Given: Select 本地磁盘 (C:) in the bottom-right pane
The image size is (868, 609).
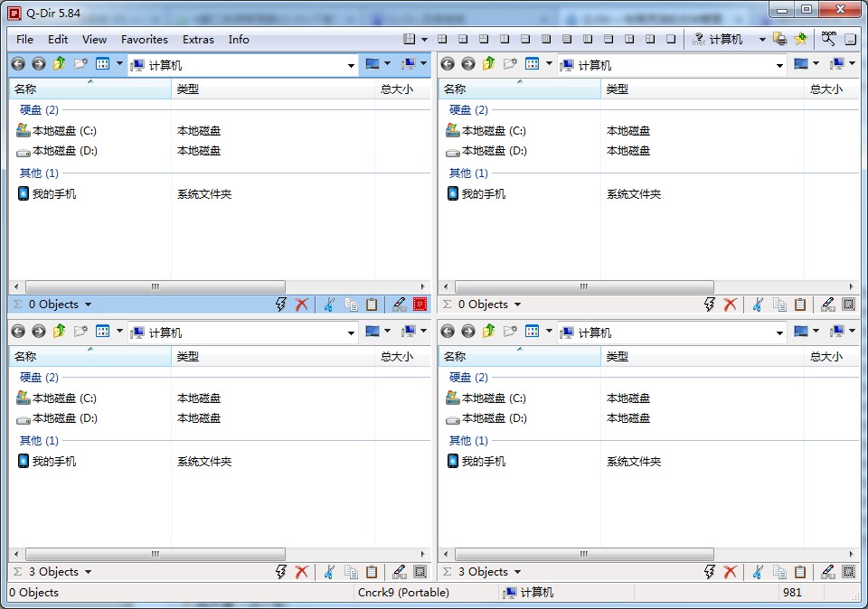Looking at the screenshot, I should click(486, 398).
